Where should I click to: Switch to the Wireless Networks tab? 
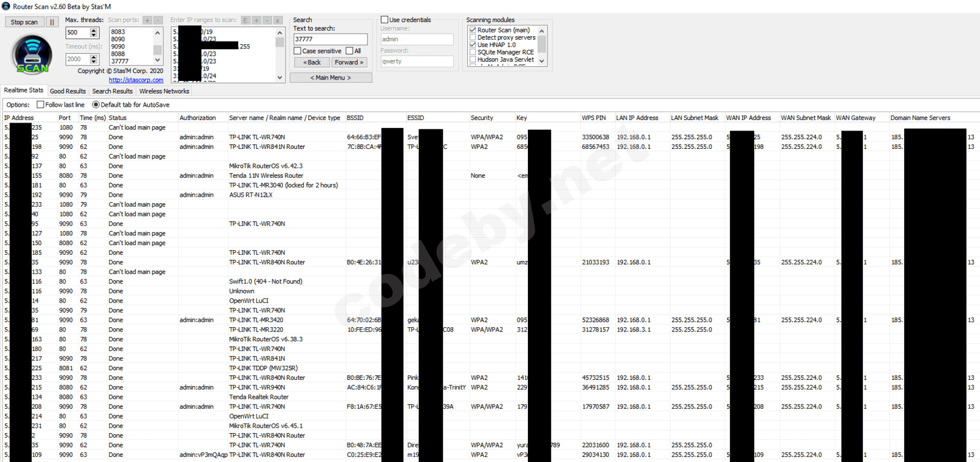[x=164, y=91]
